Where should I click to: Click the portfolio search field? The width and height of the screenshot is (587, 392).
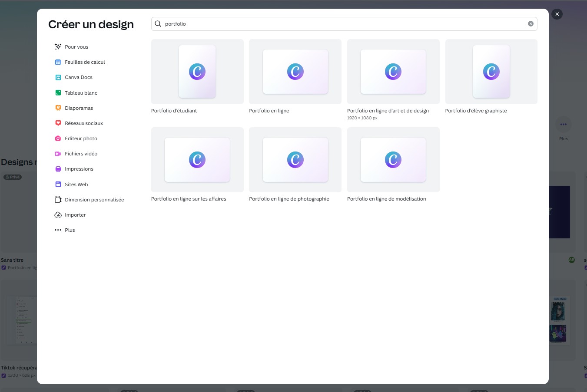[x=344, y=24]
